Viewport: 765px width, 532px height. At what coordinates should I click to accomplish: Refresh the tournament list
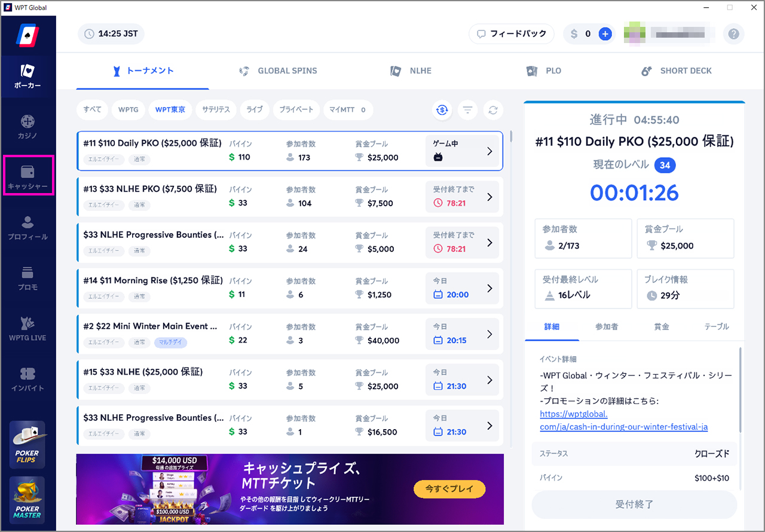pos(493,109)
